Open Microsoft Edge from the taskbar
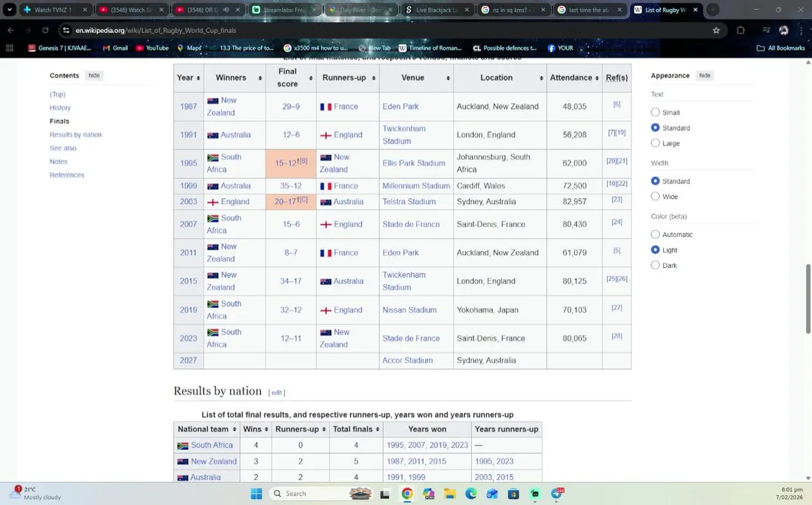Image resolution: width=812 pixels, height=505 pixels. [471, 494]
